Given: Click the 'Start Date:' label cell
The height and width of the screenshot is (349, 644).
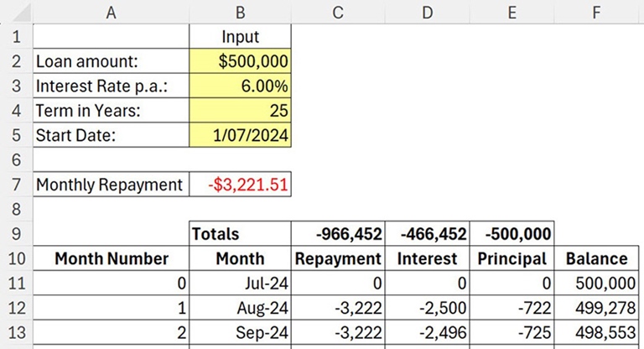Looking at the screenshot, I should pyautogui.click(x=111, y=135).
